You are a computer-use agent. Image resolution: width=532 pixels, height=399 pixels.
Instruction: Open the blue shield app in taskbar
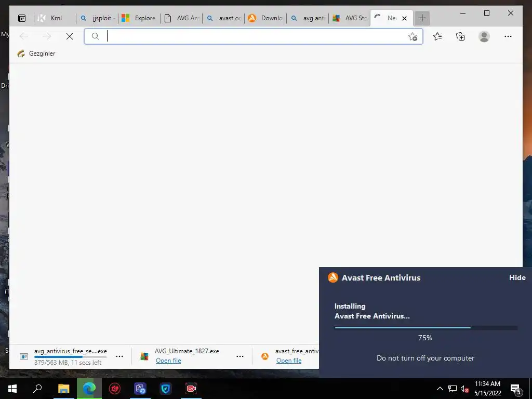click(x=166, y=389)
